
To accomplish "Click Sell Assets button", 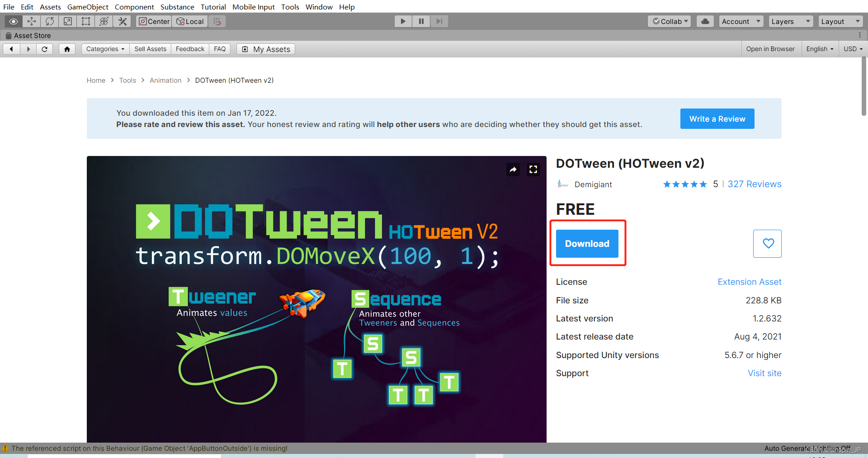I will pos(150,49).
